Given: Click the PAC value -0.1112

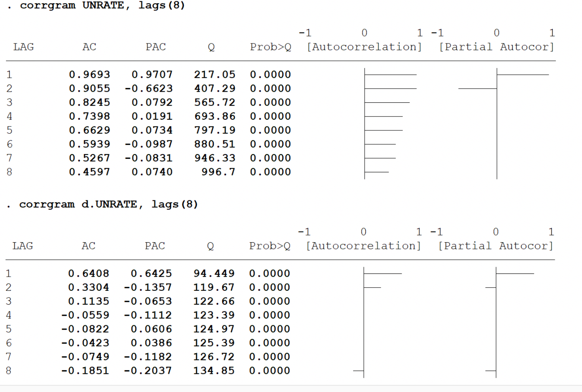Looking at the screenshot, I should point(148,315).
